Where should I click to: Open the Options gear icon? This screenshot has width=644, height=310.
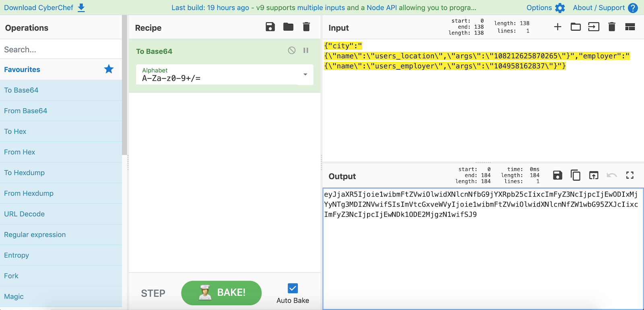560,8
